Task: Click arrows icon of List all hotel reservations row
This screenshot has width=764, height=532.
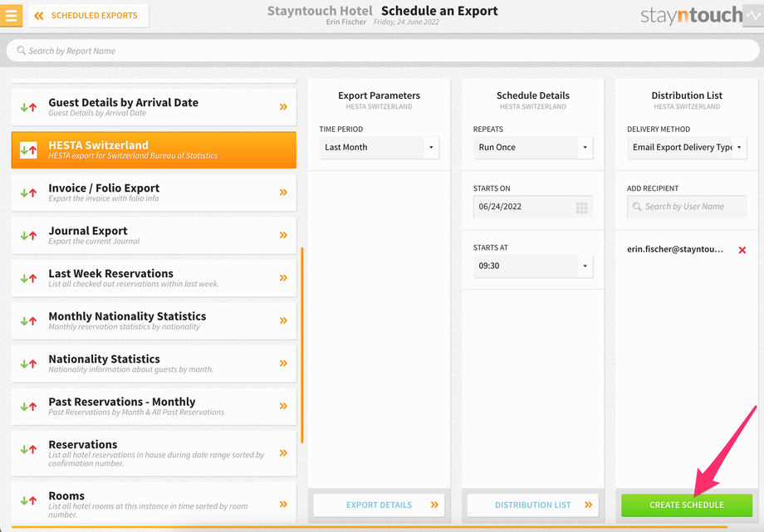Action: click(28, 449)
